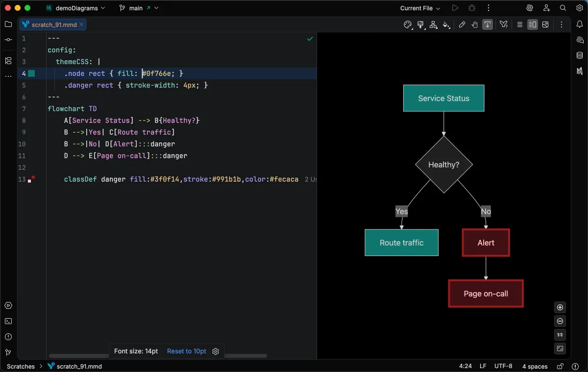Toggle editor-only view mode
Image resolution: width=588 pixels, height=372 pixels.
click(519, 24)
